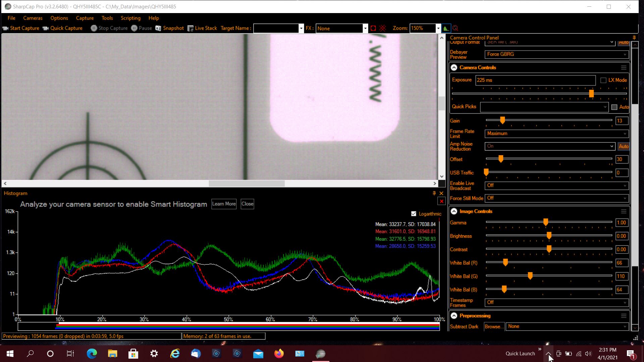
Task: Open Windows Settings from the taskbar
Action: [154, 354]
